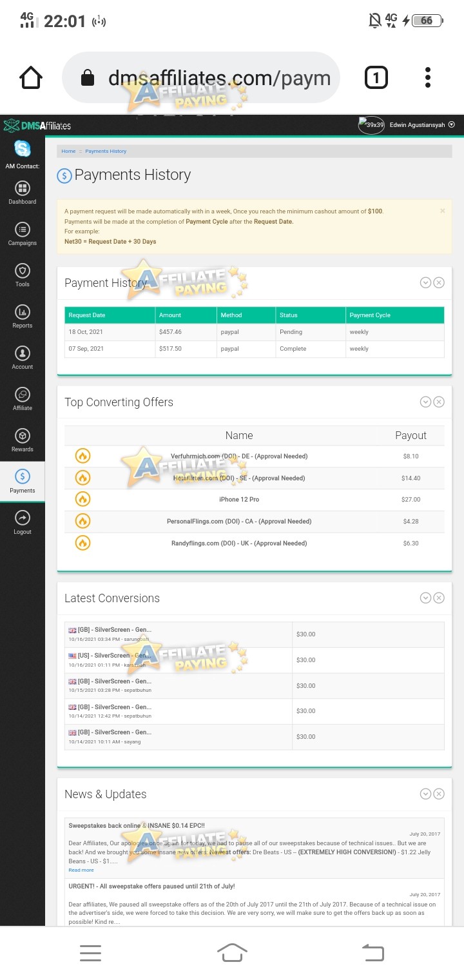Tap the Android recent apps menu button
The width and height of the screenshot is (464, 980).
[x=90, y=953]
